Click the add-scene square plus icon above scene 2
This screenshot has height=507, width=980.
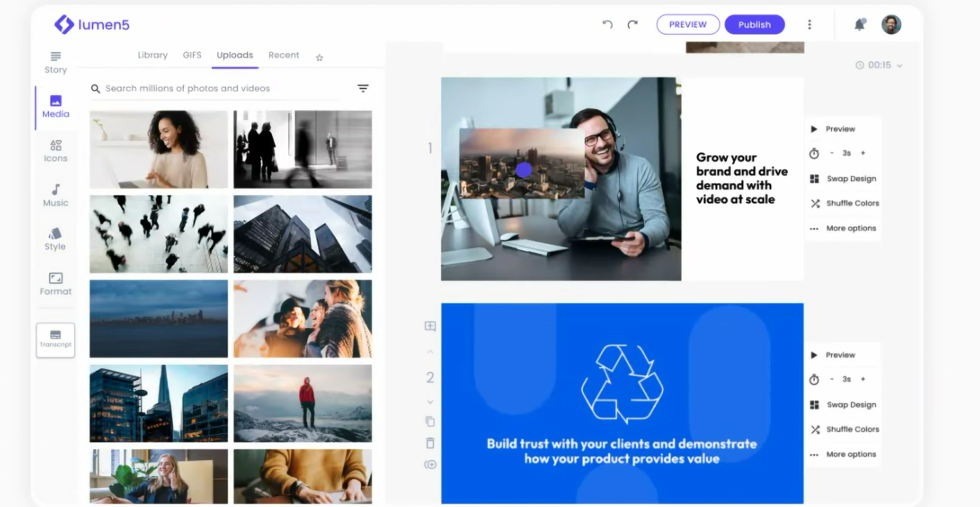point(430,326)
